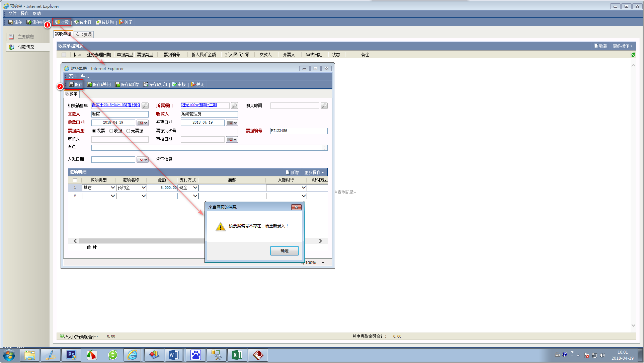Click 关闭 in 预约单 toolbar
This screenshot has height=363, width=644.
(x=126, y=22)
